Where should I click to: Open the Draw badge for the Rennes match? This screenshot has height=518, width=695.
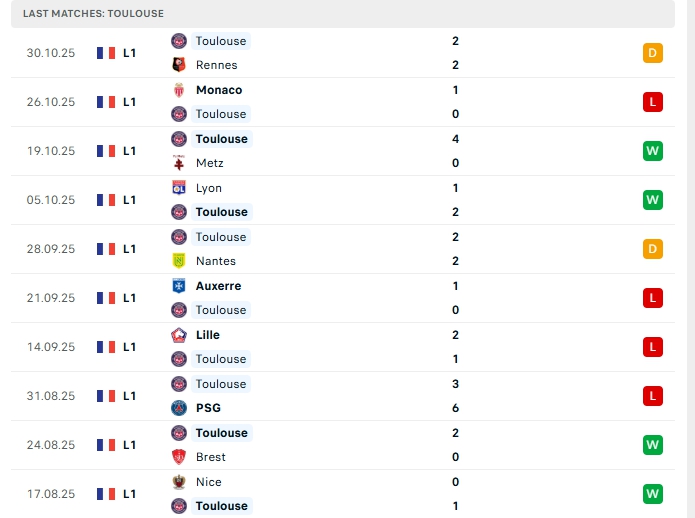click(653, 53)
